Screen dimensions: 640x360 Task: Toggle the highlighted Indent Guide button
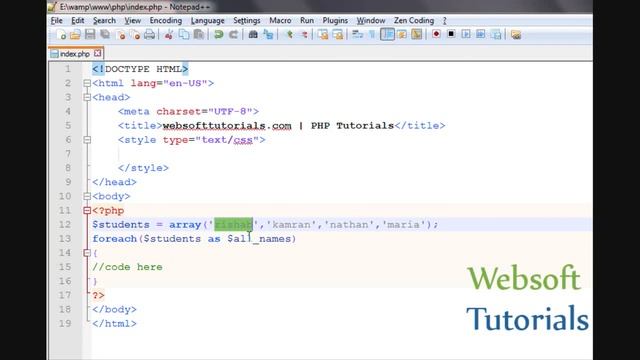click(387, 34)
